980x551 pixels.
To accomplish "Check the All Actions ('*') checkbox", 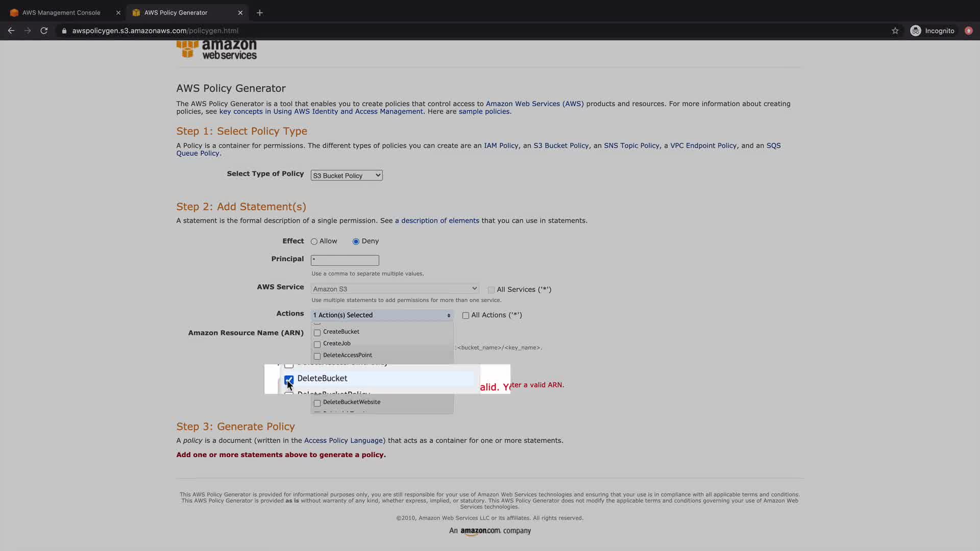I will point(465,315).
